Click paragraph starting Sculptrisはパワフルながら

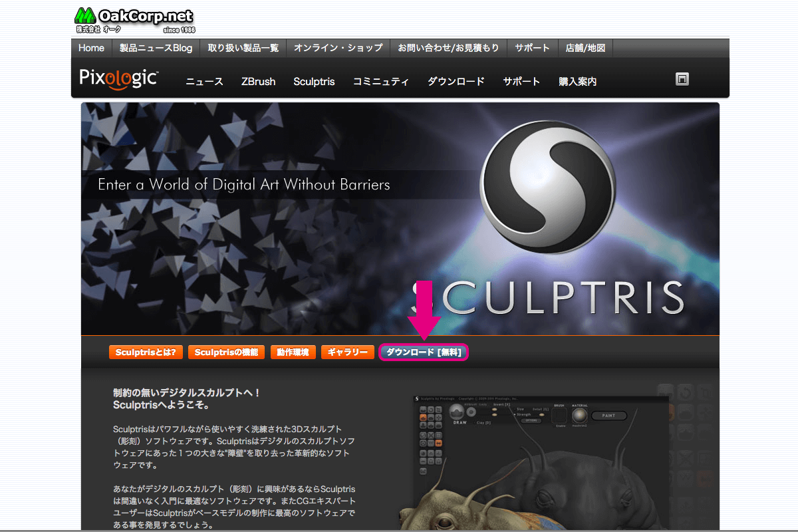pyautogui.click(x=234, y=447)
